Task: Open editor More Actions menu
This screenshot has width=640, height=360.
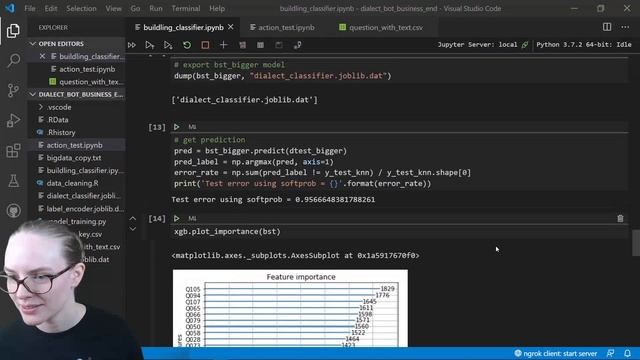Action: pos(625,27)
